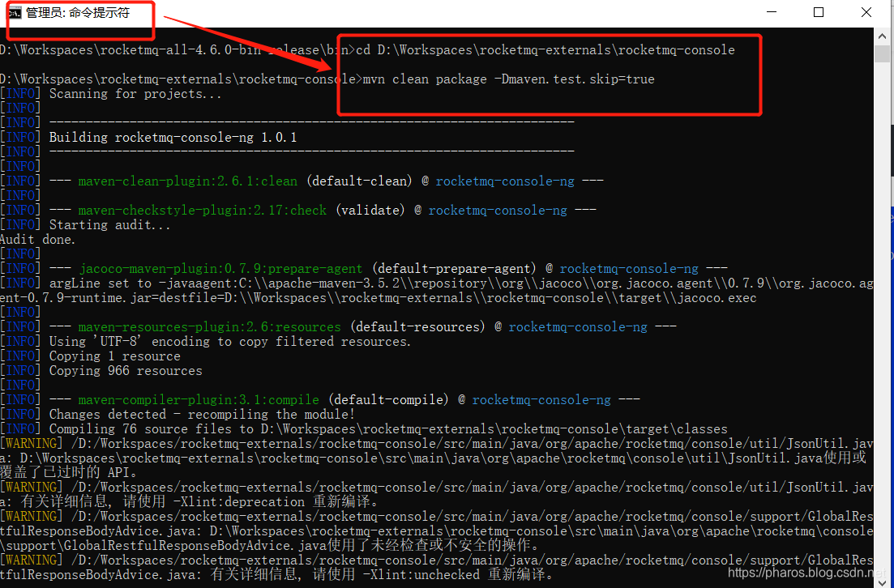Screen dimensions: 894x588
Task: Click the 'cd D:\Workspaces\rocketmq-externals\rocketmq-console' command
Action: point(545,50)
